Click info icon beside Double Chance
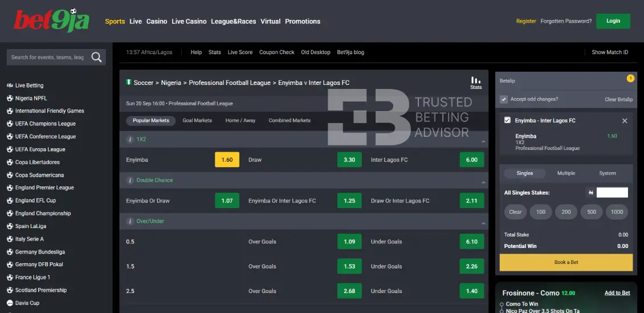 [x=131, y=180]
